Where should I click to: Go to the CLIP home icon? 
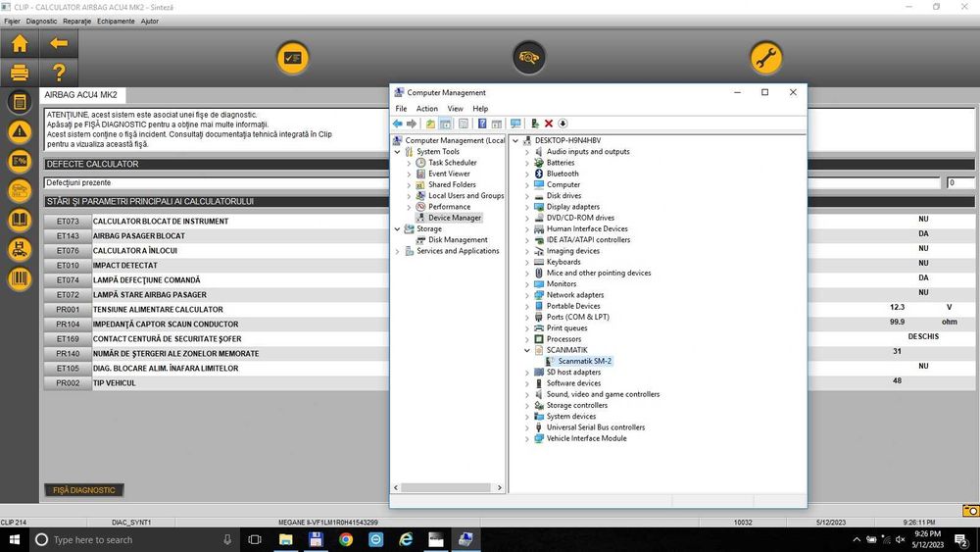point(20,43)
